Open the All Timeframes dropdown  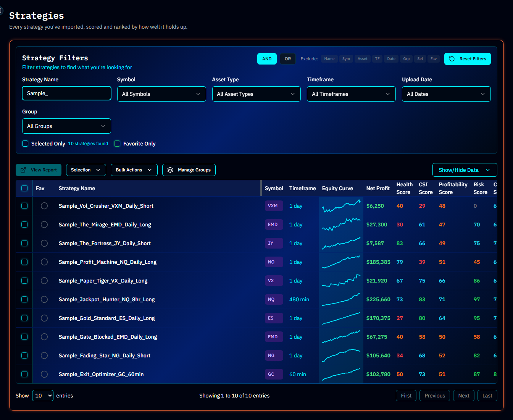click(351, 94)
